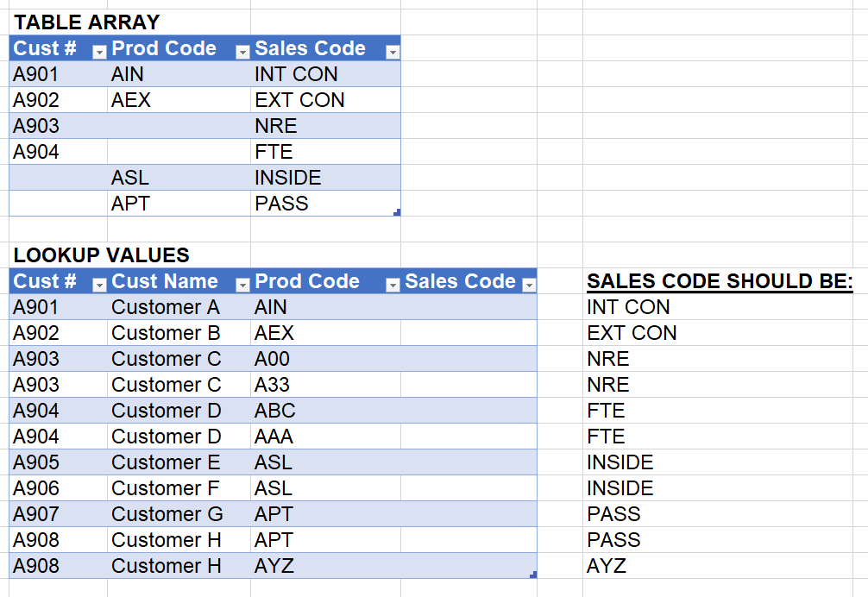Image resolution: width=868 pixels, height=597 pixels.
Task: Select the ABC product code cell
Action: click(x=325, y=411)
